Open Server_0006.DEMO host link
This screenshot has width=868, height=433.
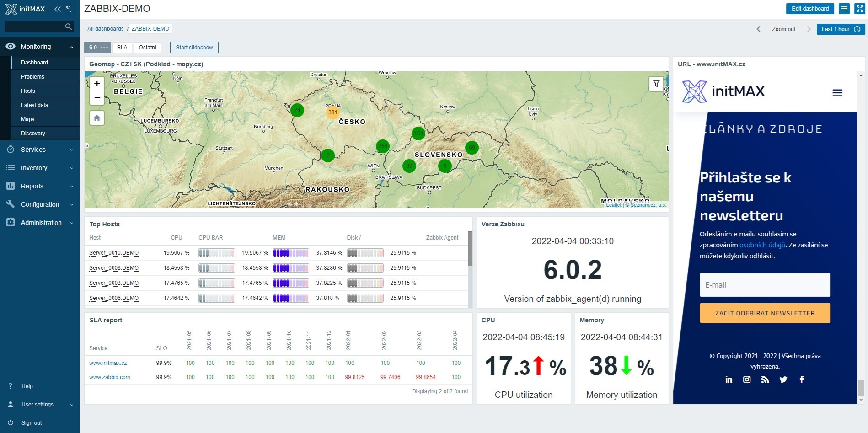(114, 298)
